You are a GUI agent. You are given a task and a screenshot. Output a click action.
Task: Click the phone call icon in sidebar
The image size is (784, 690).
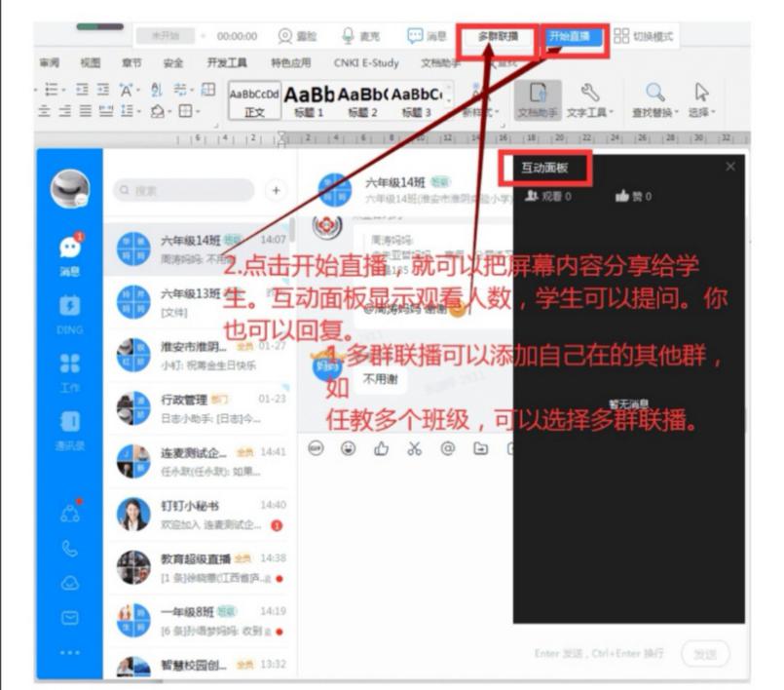69,549
